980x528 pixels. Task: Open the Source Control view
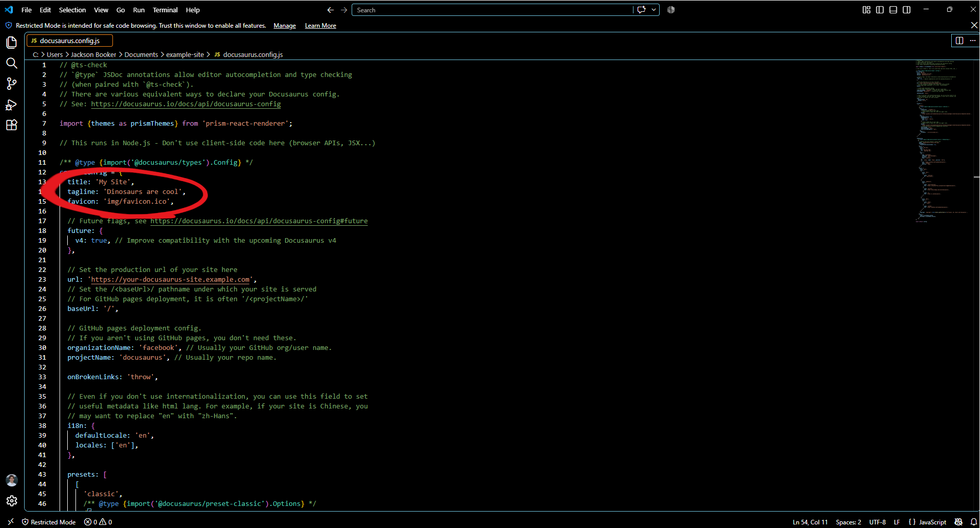(x=11, y=84)
